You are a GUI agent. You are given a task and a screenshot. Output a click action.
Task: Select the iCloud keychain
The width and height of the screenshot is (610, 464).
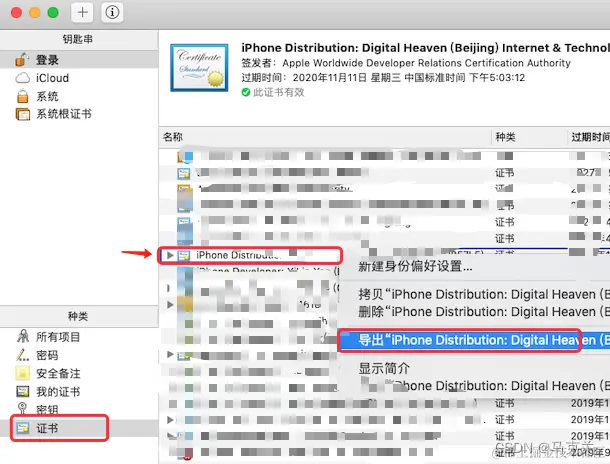pos(79,78)
